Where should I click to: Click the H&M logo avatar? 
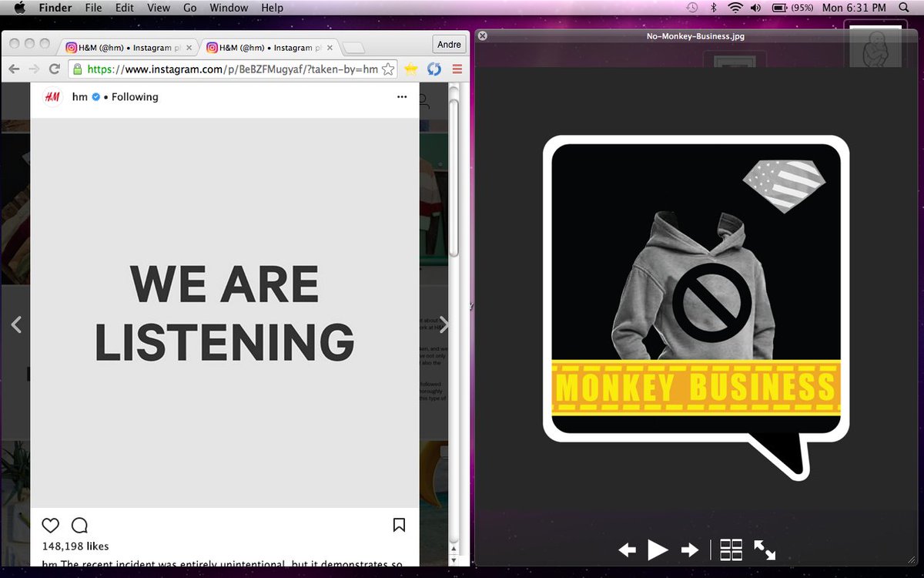[52, 97]
